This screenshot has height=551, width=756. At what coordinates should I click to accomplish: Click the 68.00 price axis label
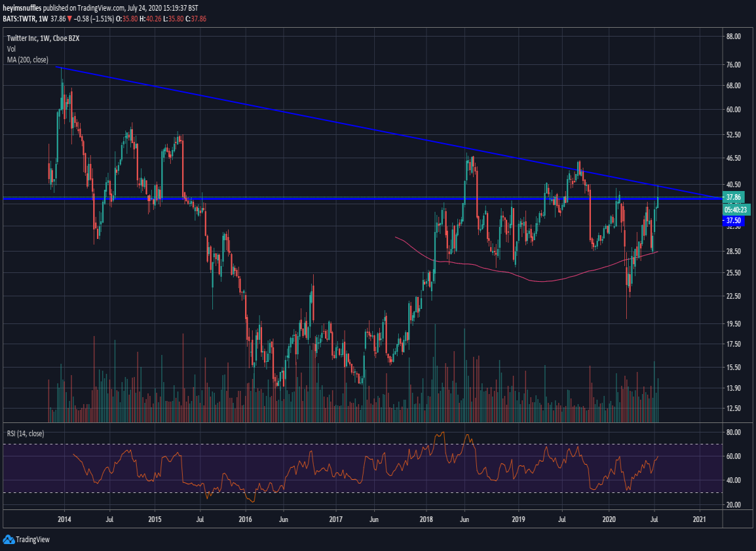point(733,86)
